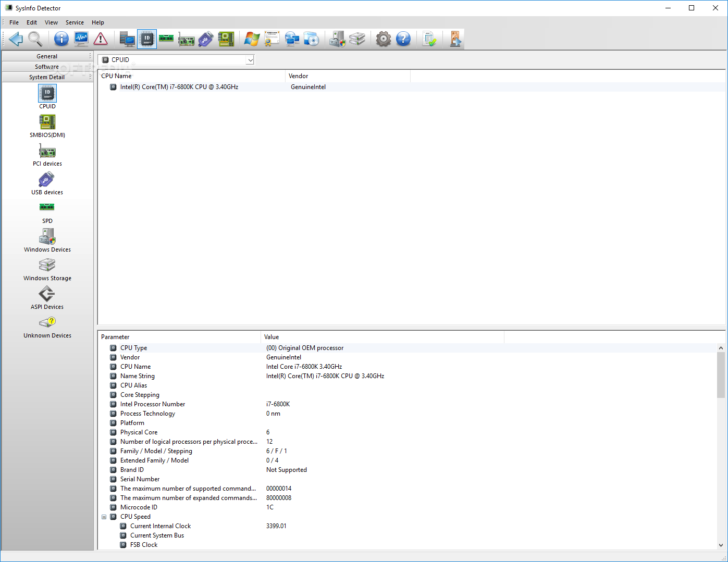Collapse the CPU Speed tree node

pos(104,517)
